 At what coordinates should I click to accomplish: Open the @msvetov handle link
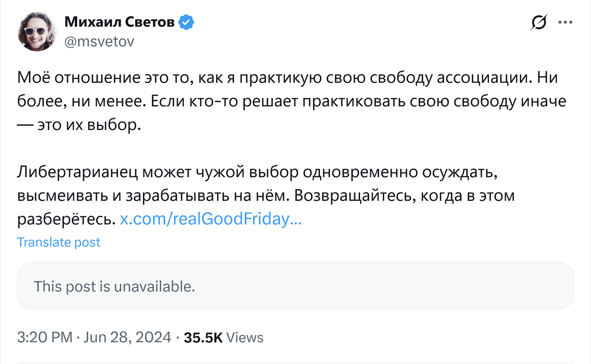tap(99, 42)
